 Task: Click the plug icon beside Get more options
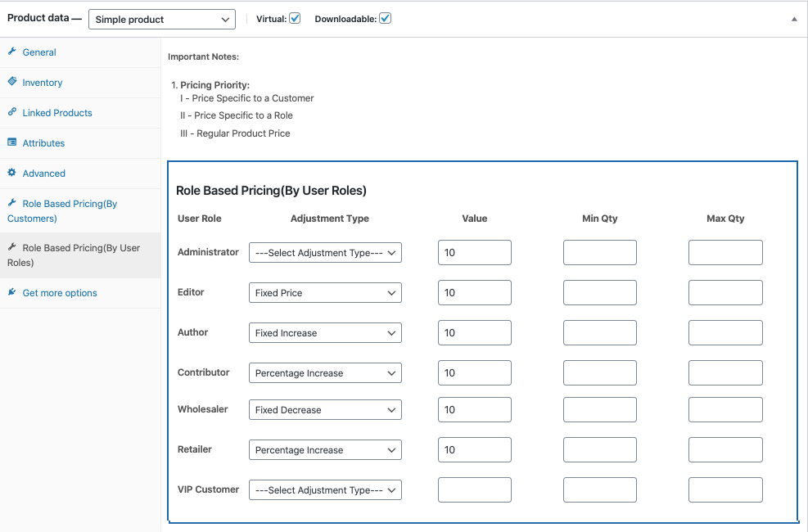click(12, 292)
